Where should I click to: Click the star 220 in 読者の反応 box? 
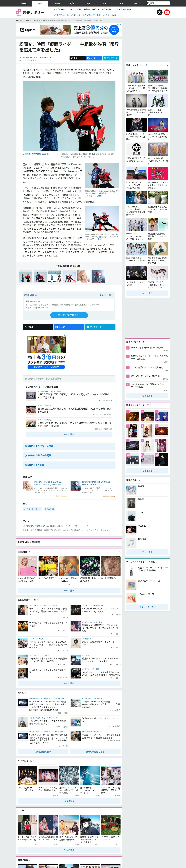[x=103, y=295]
